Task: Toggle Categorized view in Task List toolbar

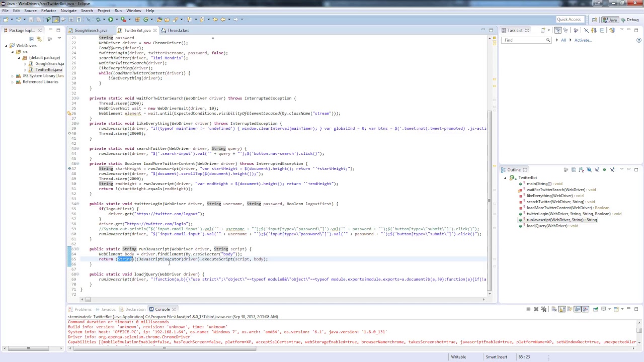Action: click(x=558, y=30)
